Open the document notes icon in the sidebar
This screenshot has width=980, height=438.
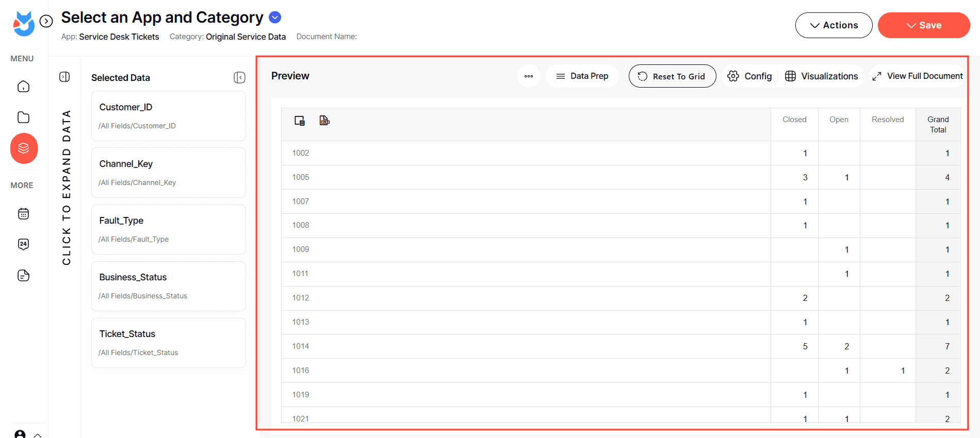click(x=23, y=276)
